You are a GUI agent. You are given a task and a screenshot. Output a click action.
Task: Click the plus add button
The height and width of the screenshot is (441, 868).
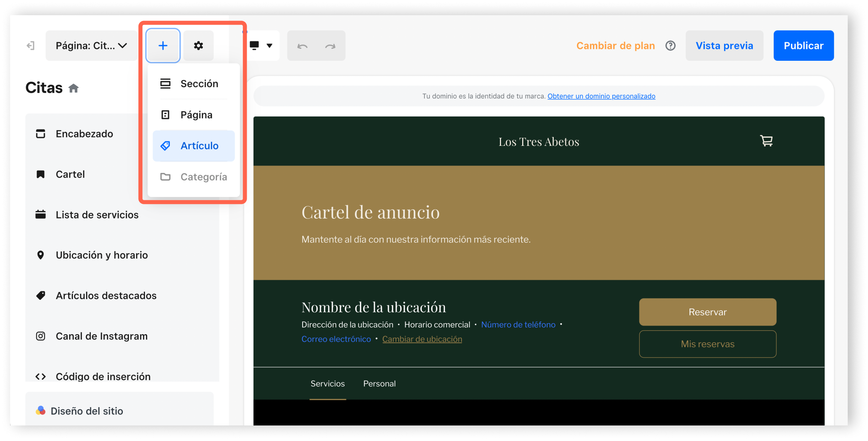point(163,46)
